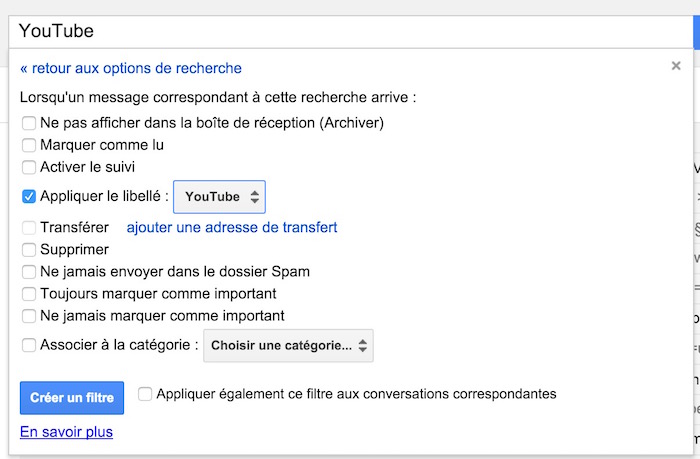Expand 'Choisir une catégorie...' dropdown
The width and height of the screenshot is (700, 459).
click(288, 347)
